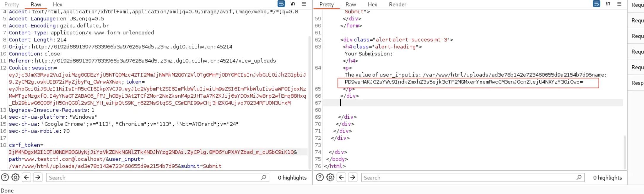The width and height of the screenshot is (644, 194).
Task: Open help icon below the request panel
Action: 5,177
